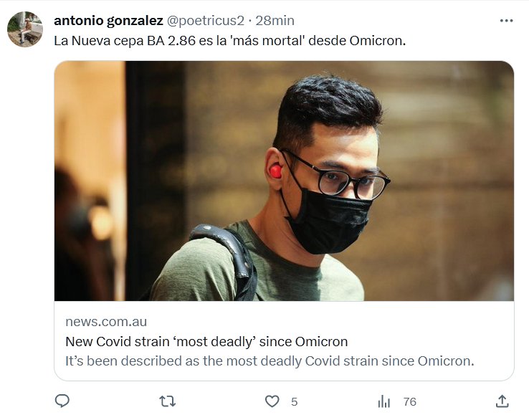Click the share upload arrow icon
Screen dimensions: 529x420
502,401
